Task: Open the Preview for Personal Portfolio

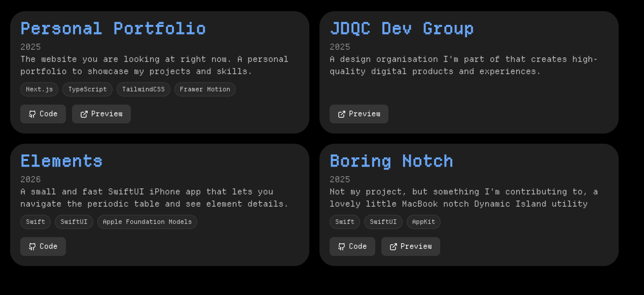Action: tap(101, 114)
